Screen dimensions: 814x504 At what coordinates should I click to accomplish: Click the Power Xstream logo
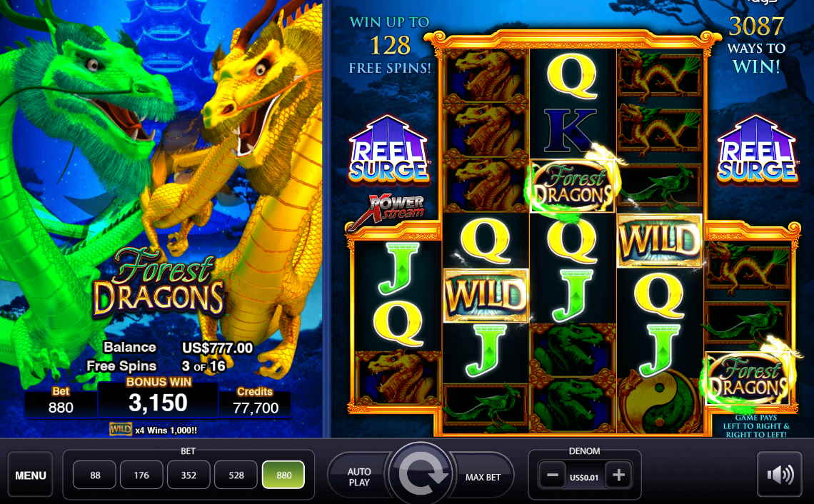click(391, 209)
